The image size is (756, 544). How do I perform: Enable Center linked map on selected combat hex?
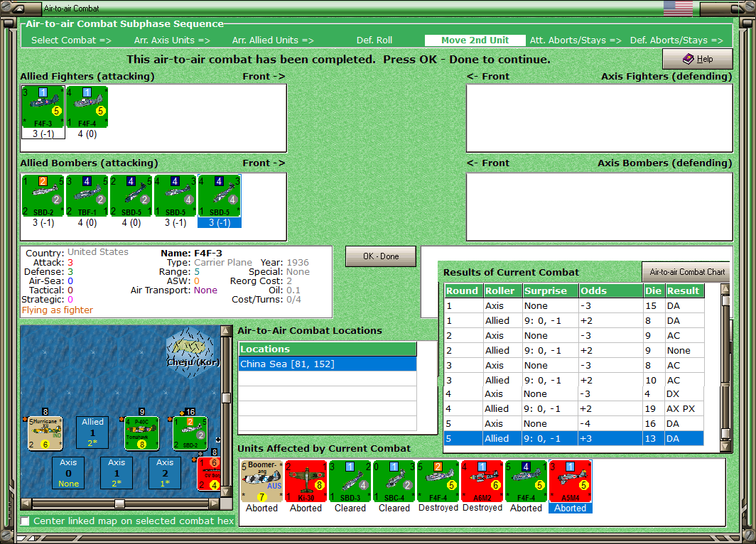pyautogui.click(x=25, y=521)
